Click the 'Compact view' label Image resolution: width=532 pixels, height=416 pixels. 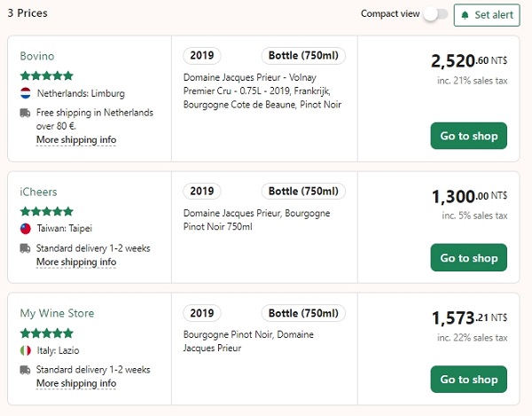pos(390,14)
